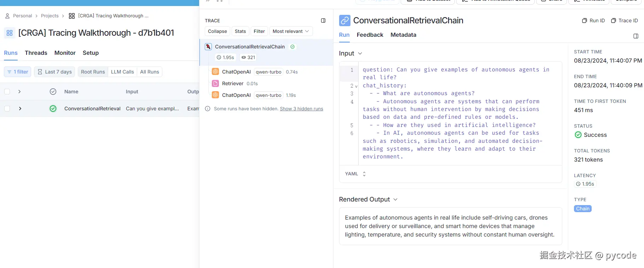Image resolution: width=644 pixels, height=268 pixels.
Task: Open the Last 7 days time filter
Action: point(54,72)
